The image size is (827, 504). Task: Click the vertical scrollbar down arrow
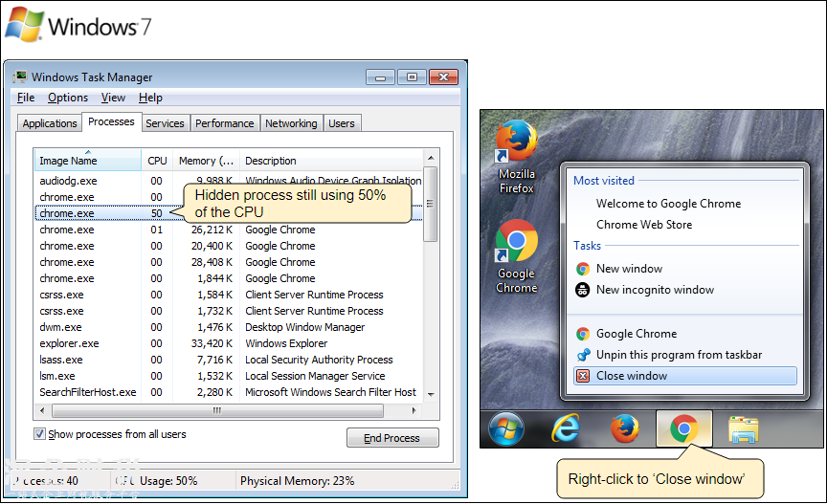click(x=431, y=394)
